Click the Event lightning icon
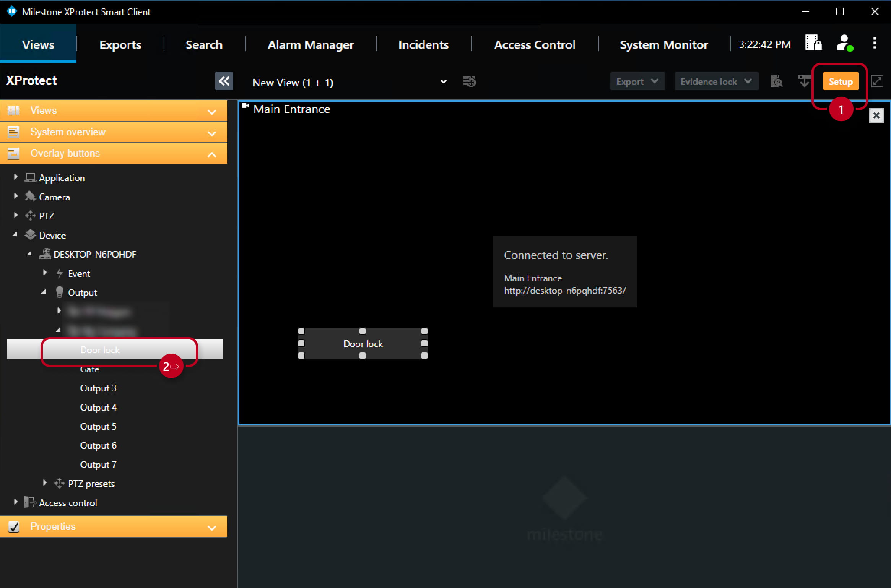 tap(59, 273)
